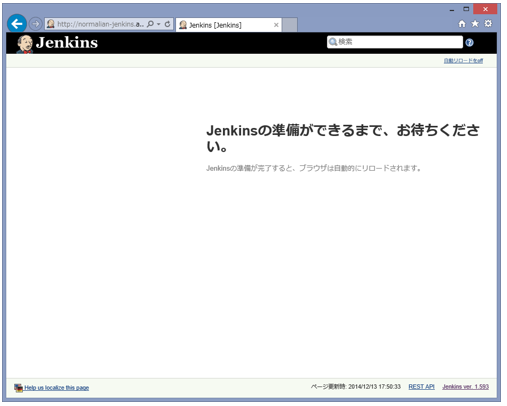
Task: Minimize the browser window
Action: pos(452,10)
